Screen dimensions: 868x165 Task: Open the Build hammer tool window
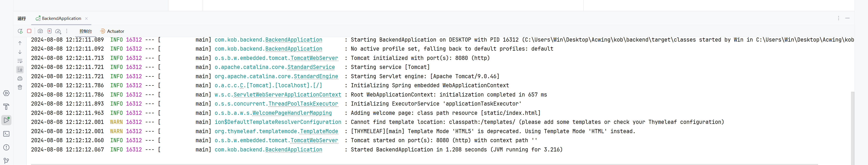point(6,107)
